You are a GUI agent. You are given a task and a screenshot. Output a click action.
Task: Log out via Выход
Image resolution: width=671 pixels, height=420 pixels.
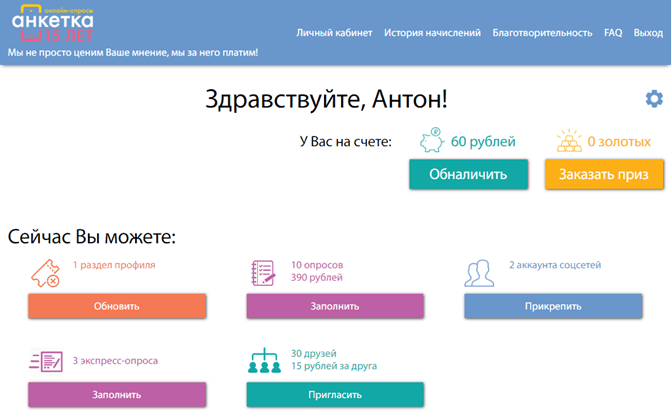[x=648, y=33]
